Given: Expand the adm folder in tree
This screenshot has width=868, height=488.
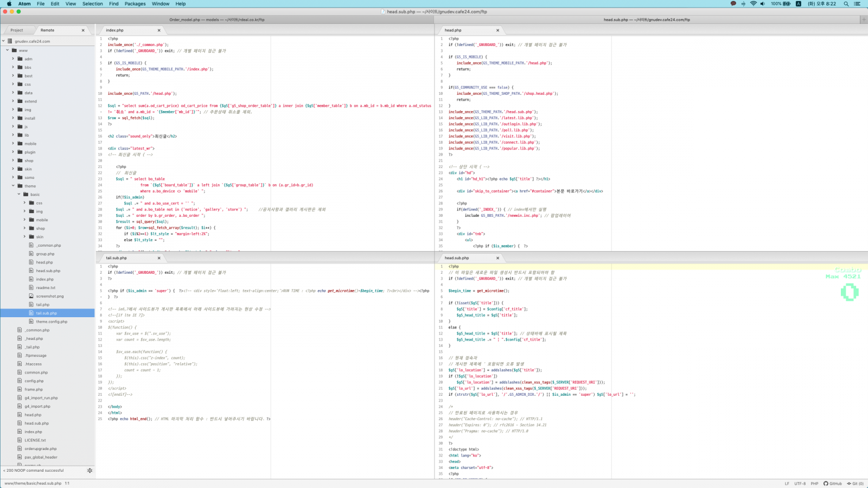Looking at the screenshot, I should point(13,59).
